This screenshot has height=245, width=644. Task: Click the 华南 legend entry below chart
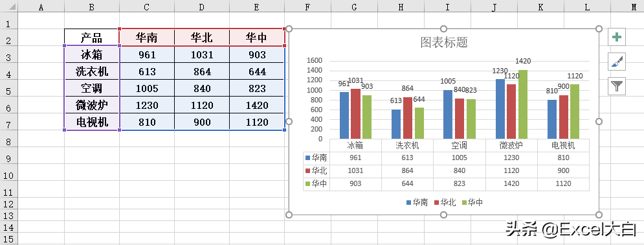[x=417, y=202]
